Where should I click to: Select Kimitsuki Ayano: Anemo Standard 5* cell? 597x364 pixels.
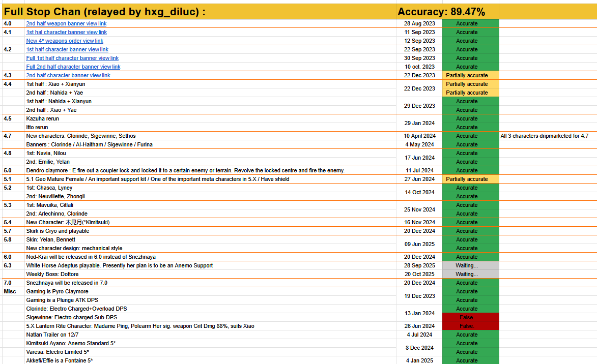click(x=210, y=344)
